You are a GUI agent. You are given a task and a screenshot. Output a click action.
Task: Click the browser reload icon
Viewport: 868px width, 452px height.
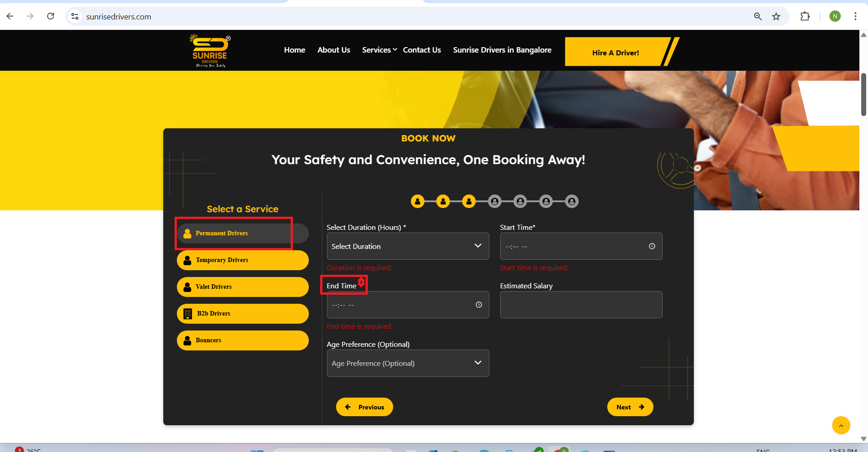tap(51, 16)
